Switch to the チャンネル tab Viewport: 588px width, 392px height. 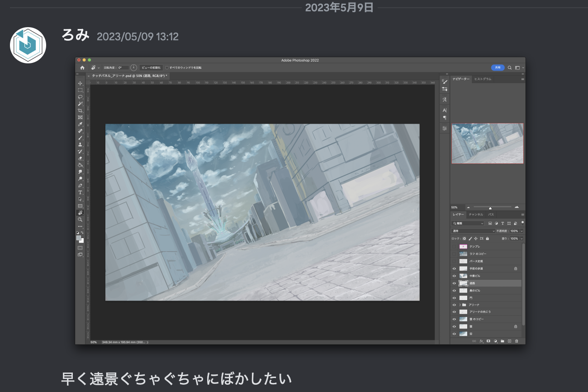pos(475,214)
